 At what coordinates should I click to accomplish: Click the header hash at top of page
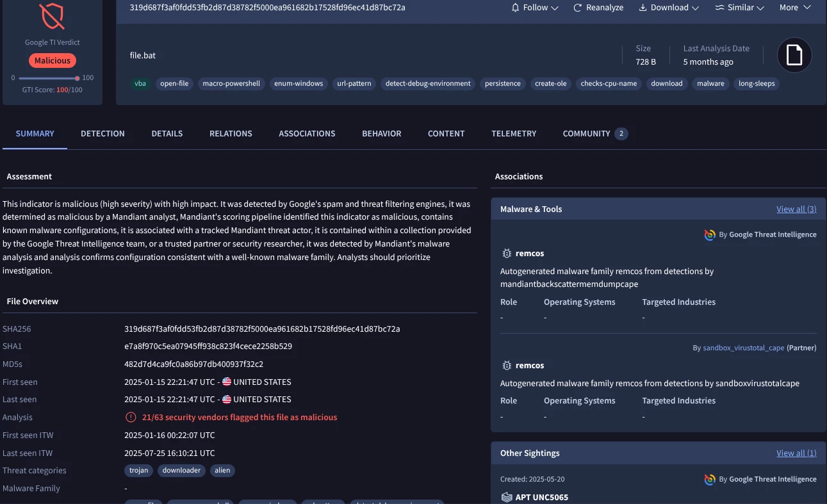click(x=267, y=8)
